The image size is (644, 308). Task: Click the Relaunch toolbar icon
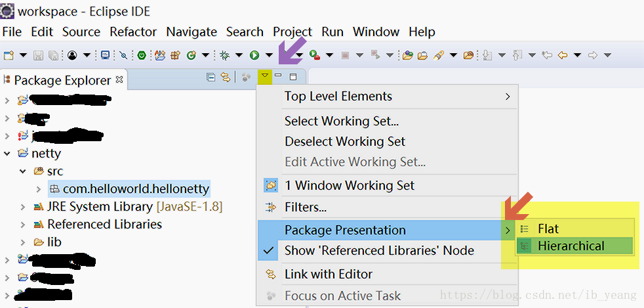click(375, 55)
